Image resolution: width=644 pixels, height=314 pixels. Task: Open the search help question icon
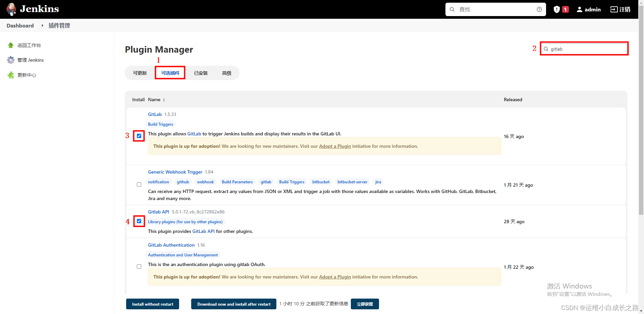tap(539, 9)
